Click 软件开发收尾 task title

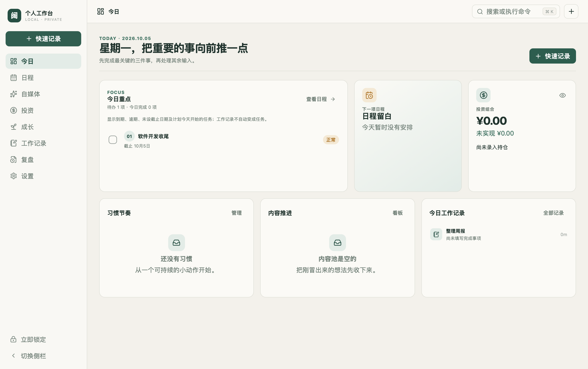click(153, 136)
